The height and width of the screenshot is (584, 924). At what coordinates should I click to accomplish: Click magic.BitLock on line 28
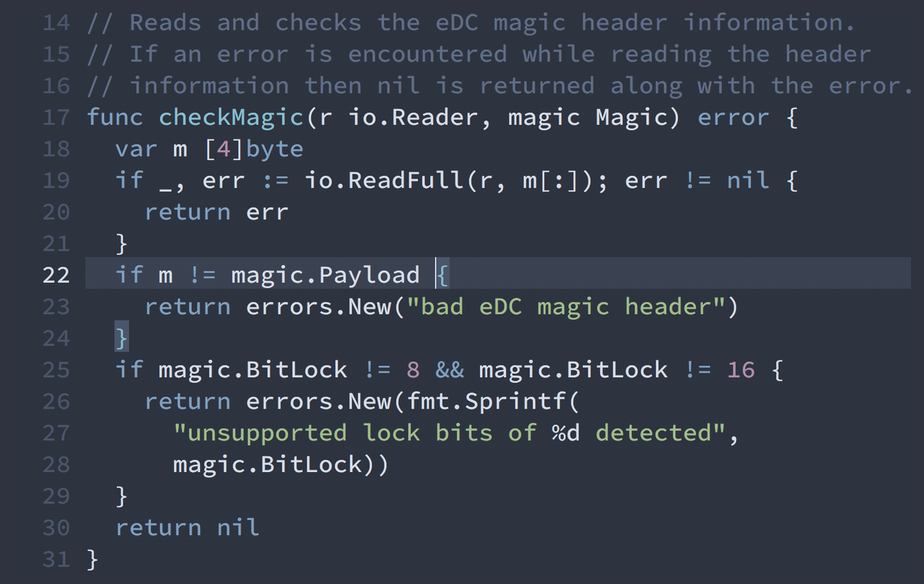[267, 464]
